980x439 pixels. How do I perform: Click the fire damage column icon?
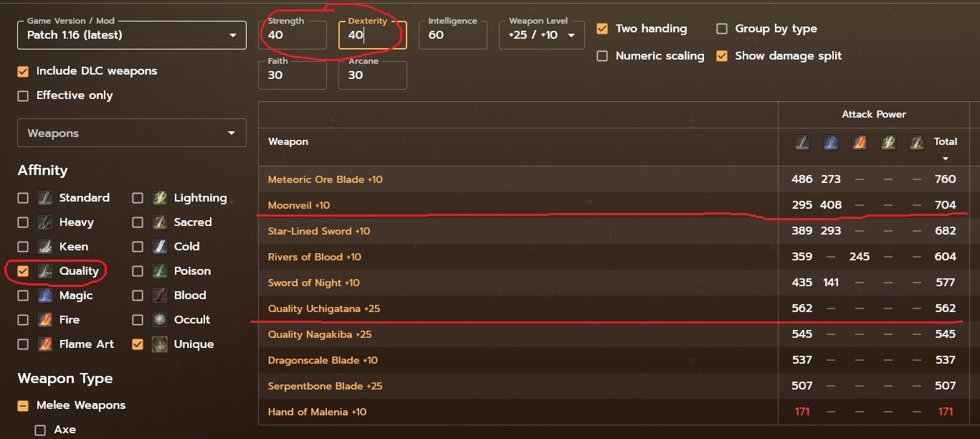tap(860, 142)
